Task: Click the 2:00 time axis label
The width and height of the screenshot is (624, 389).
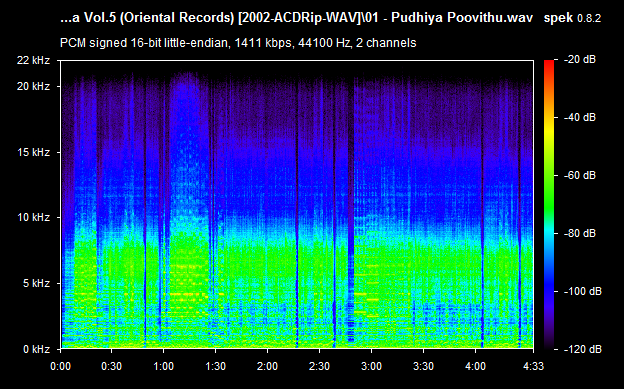Action: pyautogui.click(x=267, y=366)
